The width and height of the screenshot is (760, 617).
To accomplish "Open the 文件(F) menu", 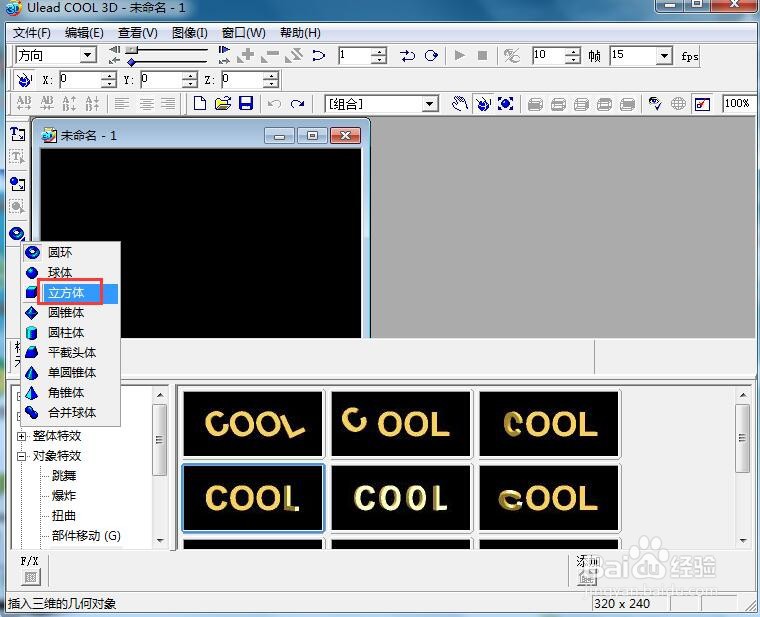I will [x=32, y=33].
